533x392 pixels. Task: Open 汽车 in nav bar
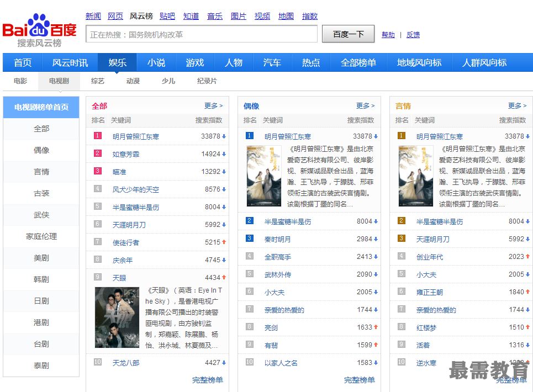tap(272, 62)
